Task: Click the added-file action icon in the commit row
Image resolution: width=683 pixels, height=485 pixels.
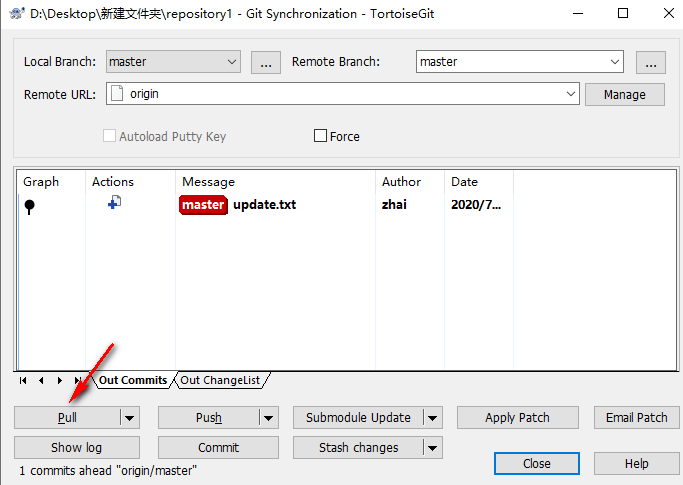Action: click(115, 202)
